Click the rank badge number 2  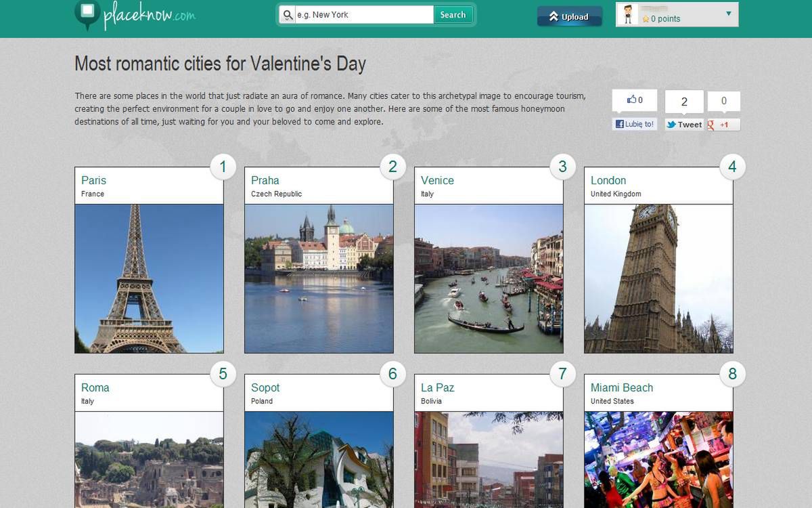pos(393,167)
